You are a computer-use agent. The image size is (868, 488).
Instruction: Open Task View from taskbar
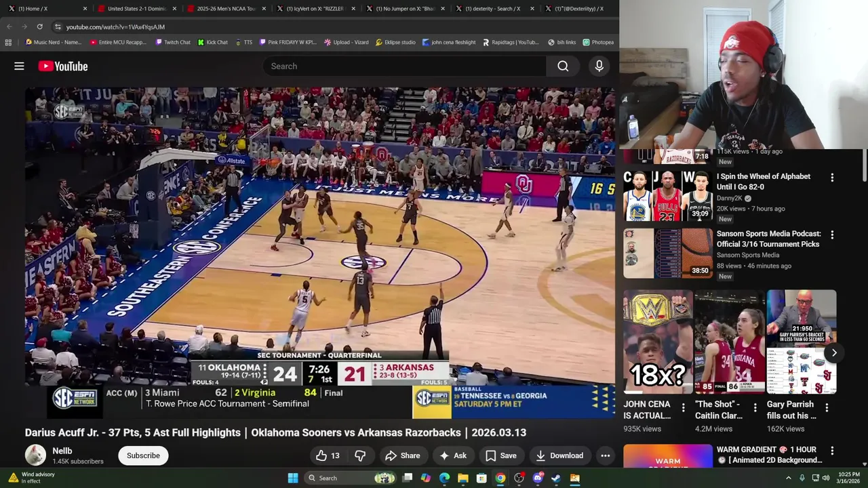pos(408,478)
